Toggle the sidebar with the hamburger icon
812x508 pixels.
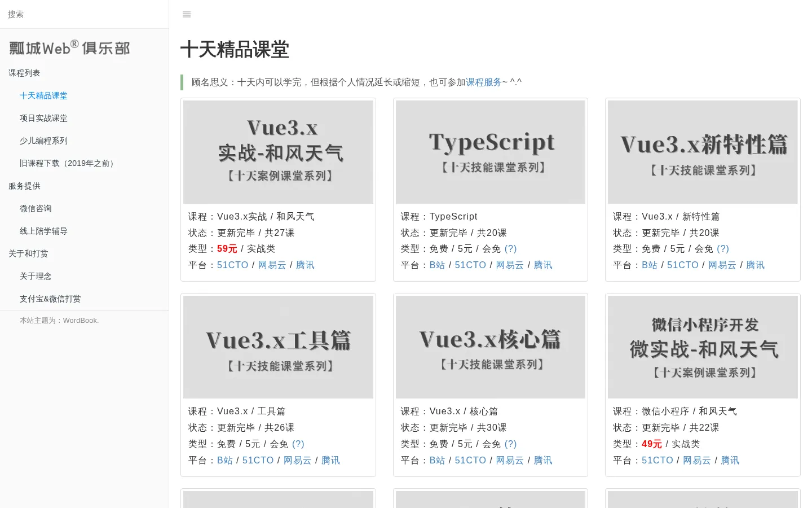(187, 15)
